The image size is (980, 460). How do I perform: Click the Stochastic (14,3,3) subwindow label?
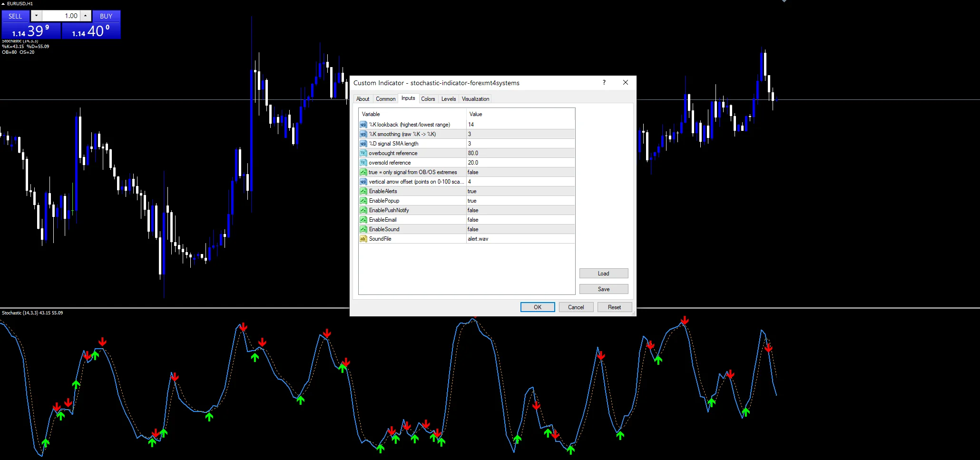pyautogui.click(x=32, y=313)
